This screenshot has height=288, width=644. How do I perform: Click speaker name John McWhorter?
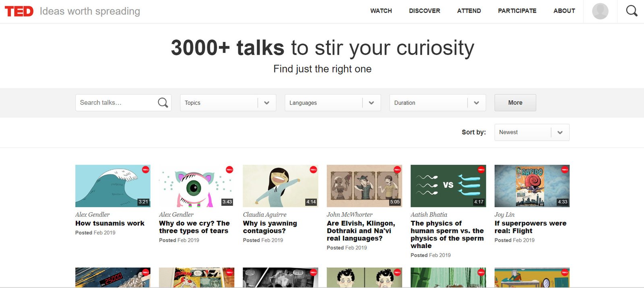(x=349, y=215)
